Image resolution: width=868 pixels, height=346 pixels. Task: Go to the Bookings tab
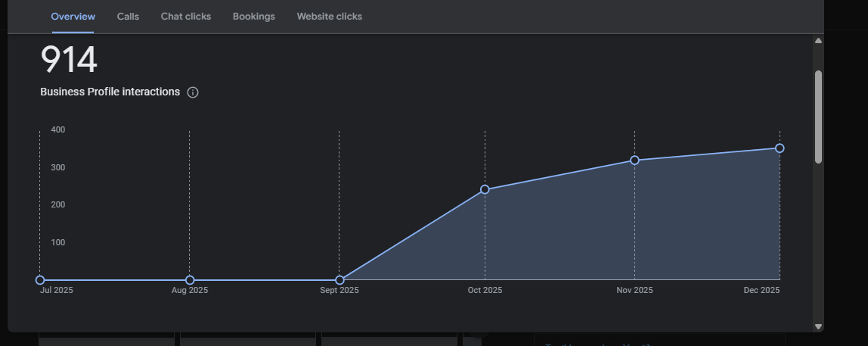pos(253,16)
